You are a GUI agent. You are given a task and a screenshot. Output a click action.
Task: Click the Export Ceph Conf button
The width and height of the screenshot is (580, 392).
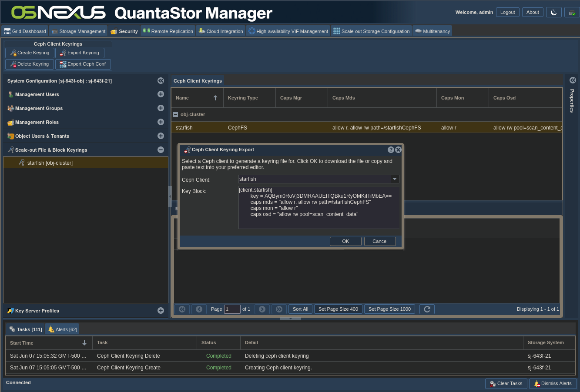click(83, 64)
